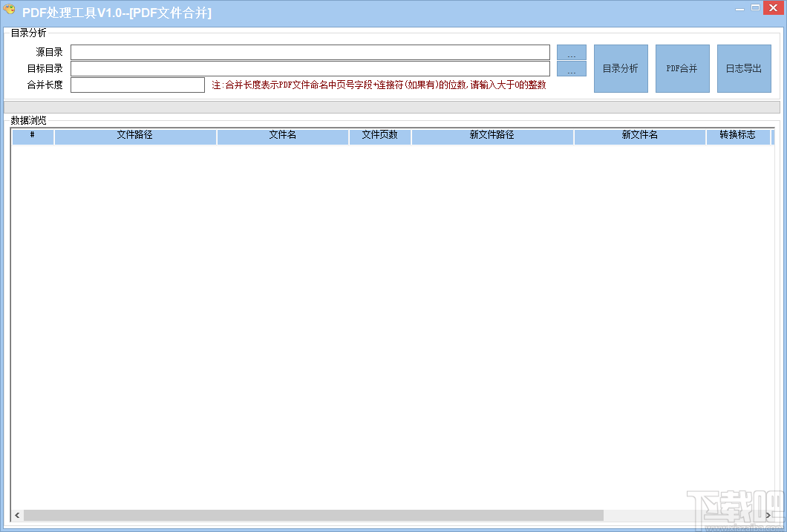Click the # column header
The height and width of the screenshot is (532, 787).
[x=32, y=136]
